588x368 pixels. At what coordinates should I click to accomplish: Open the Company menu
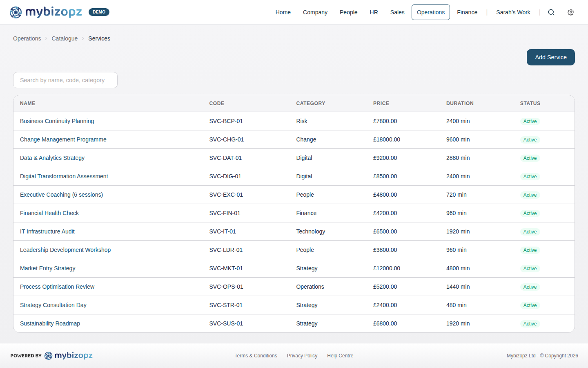315,12
